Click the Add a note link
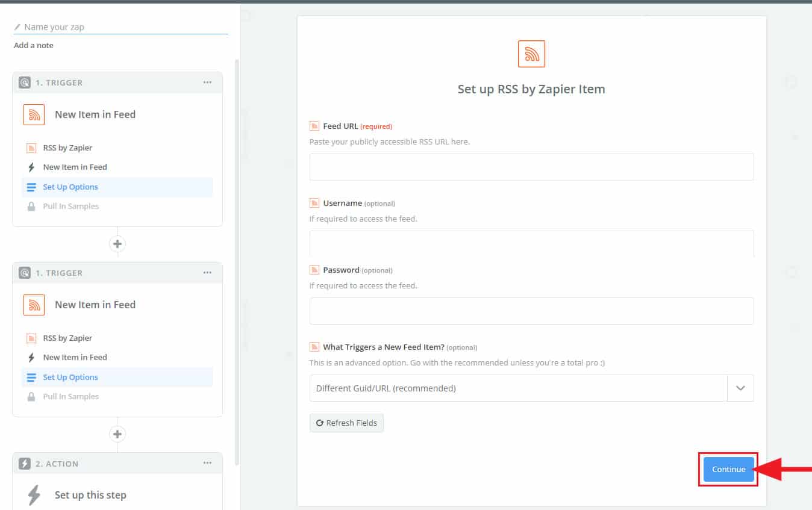The height and width of the screenshot is (510, 812). pos(34,45)
